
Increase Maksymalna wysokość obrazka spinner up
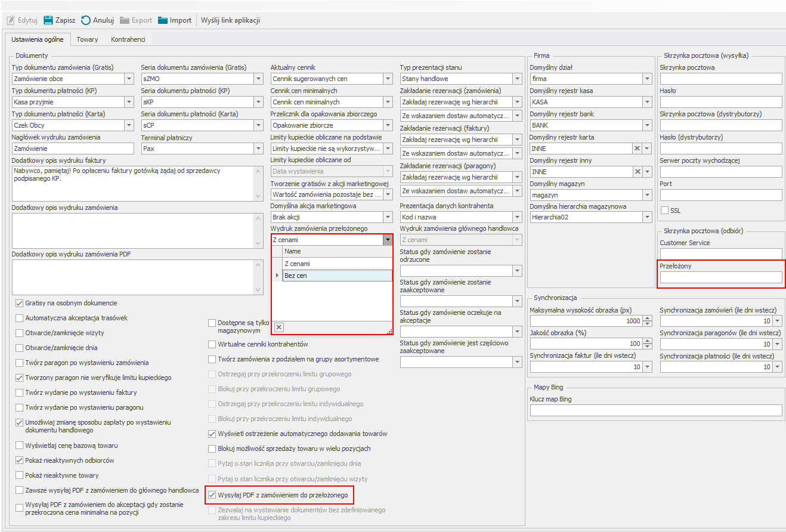pyautogui.click(x=648, y=318)
